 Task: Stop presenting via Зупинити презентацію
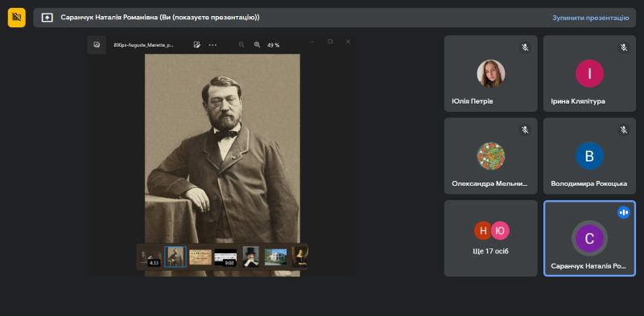[x=590, y=18]
